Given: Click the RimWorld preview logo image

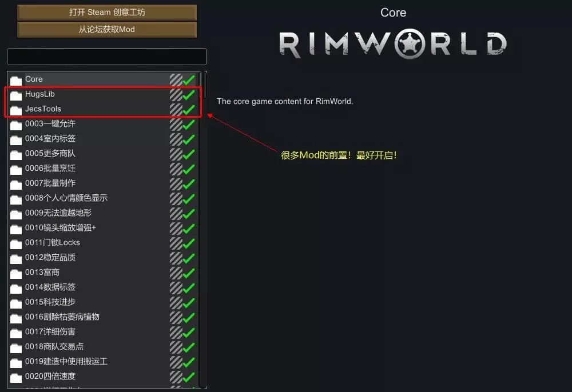Looking at the screenshot, I should pyautogui.click(x=393, y=44).
